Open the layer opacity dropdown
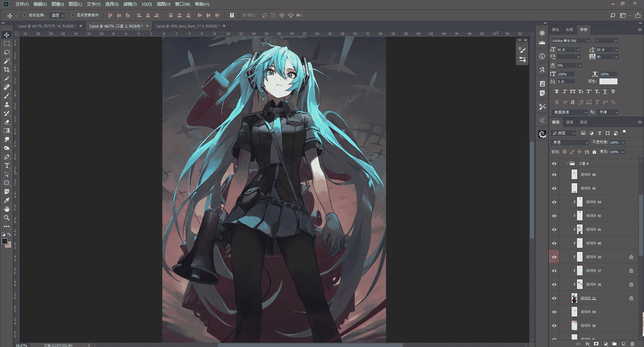The height and width of the screenshot is (347, 644). point(623,142)
